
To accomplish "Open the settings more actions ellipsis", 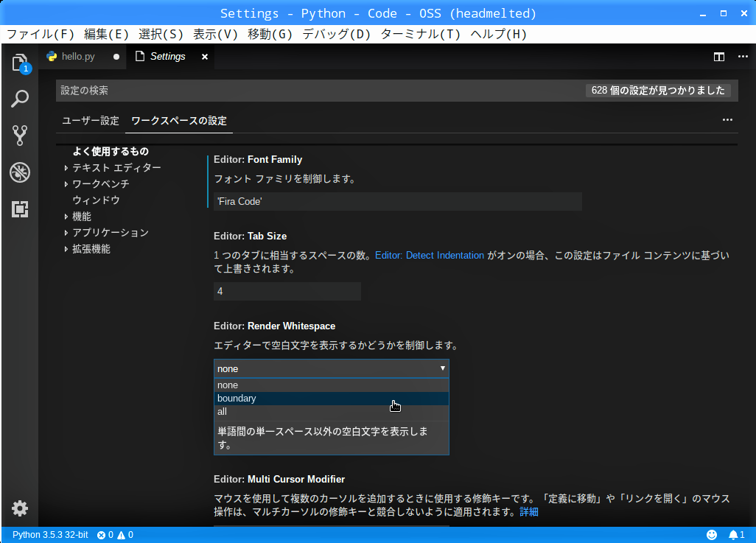I will point(727,120).
